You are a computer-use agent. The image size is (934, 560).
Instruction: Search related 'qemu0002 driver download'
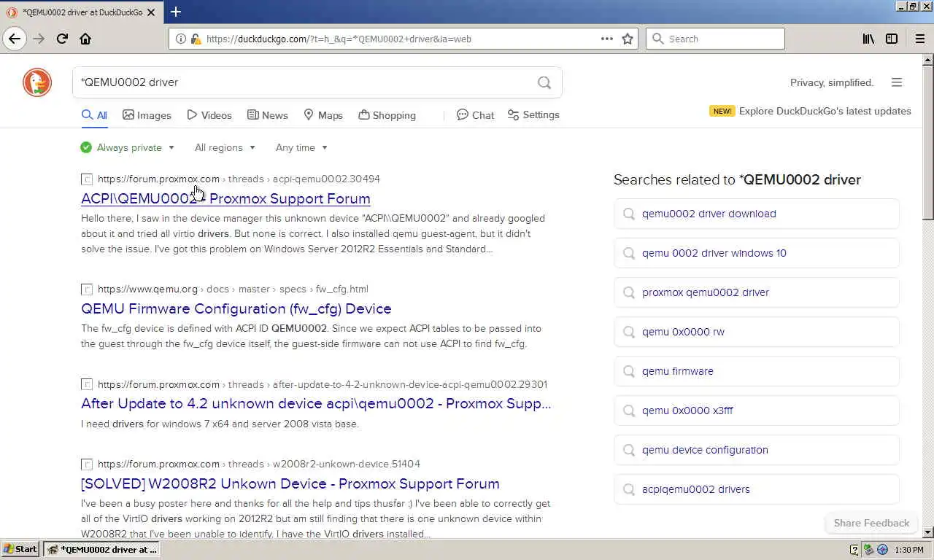(756, 214)
